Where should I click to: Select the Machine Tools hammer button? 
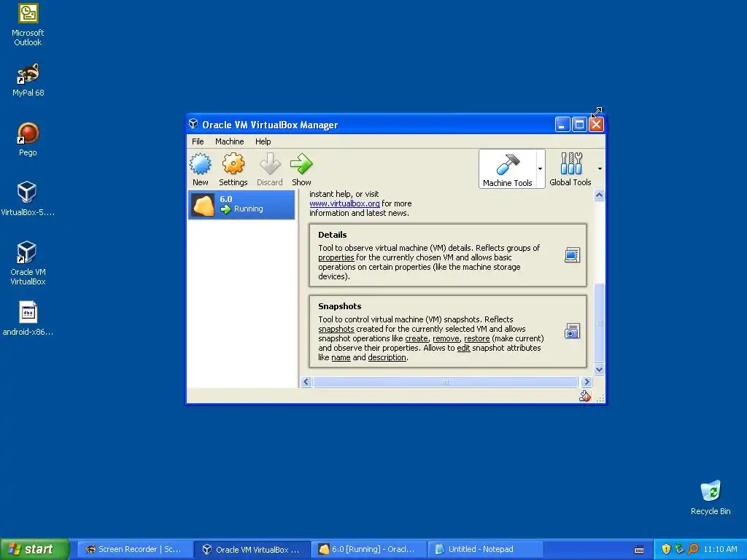[x=508, y=169]
